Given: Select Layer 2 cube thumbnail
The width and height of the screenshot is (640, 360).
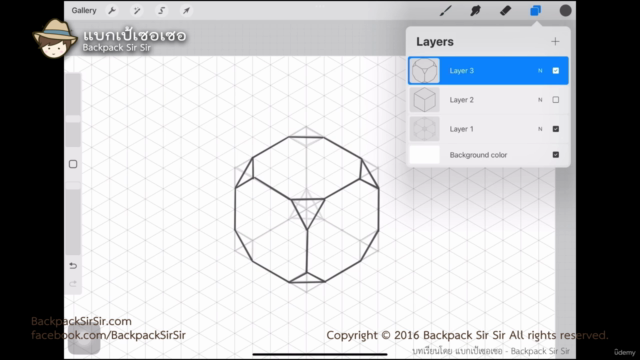Looking at the screenshot, I should (424, 100).
